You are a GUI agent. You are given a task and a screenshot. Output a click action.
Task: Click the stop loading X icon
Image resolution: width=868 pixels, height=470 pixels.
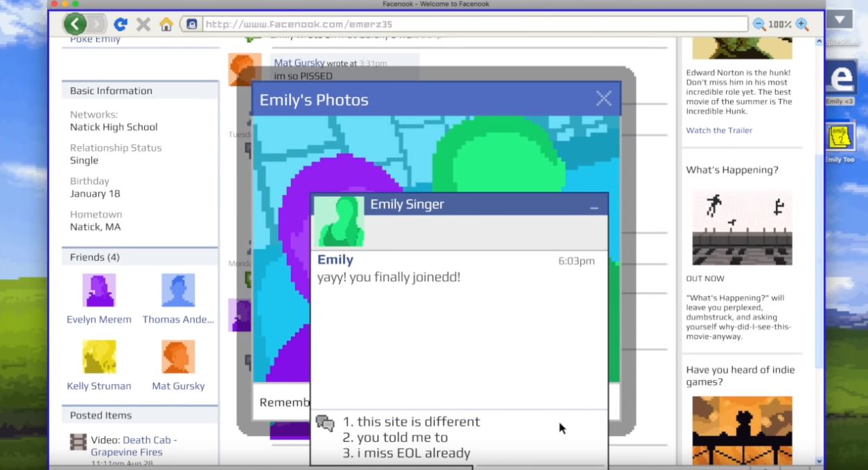point(143,24)
